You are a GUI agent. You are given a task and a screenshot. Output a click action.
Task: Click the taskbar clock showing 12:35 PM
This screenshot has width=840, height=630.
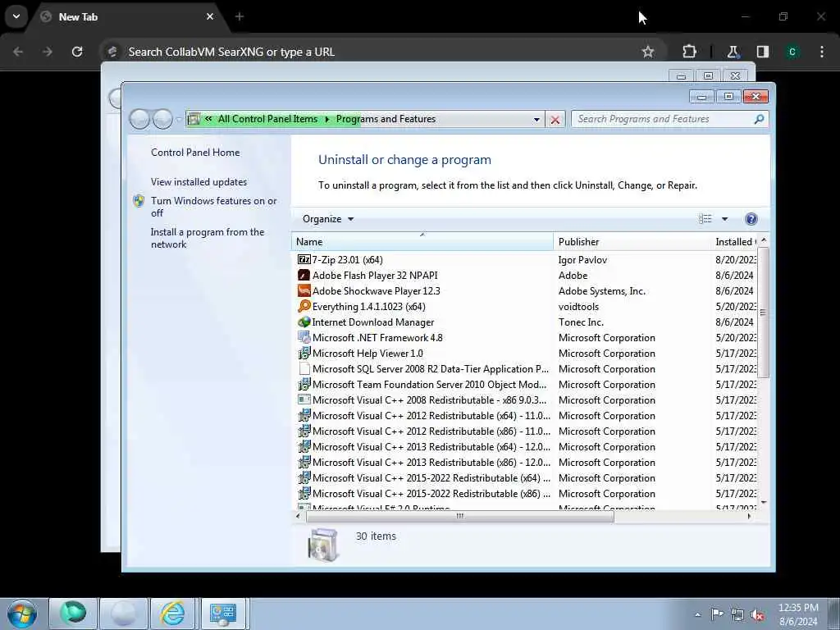tap(798, 614)
